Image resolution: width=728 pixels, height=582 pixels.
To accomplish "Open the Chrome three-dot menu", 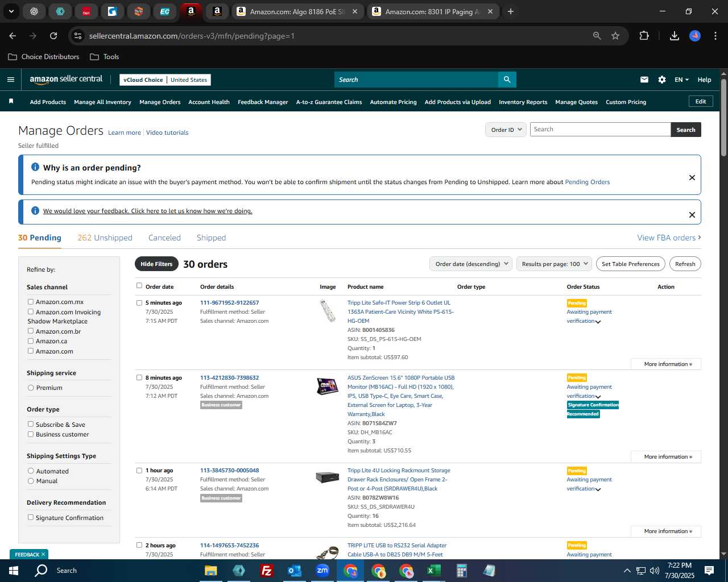I will coord(714,36).
